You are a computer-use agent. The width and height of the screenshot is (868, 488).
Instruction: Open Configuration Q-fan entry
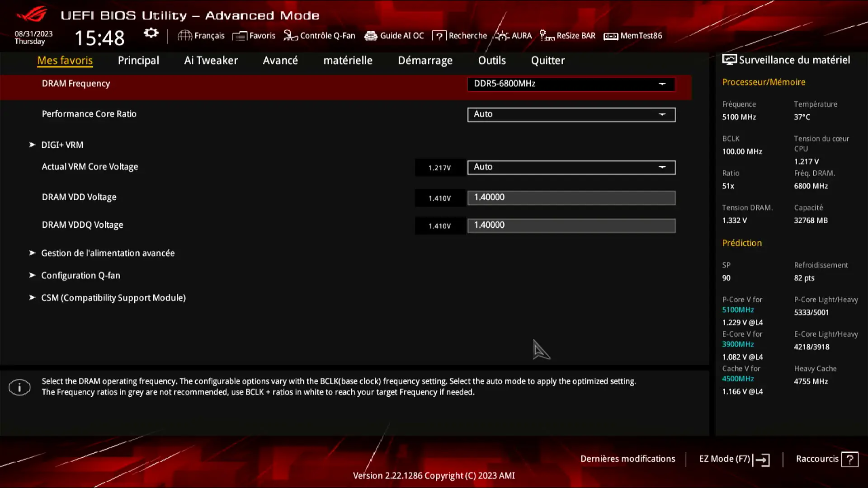click(80, 276)
